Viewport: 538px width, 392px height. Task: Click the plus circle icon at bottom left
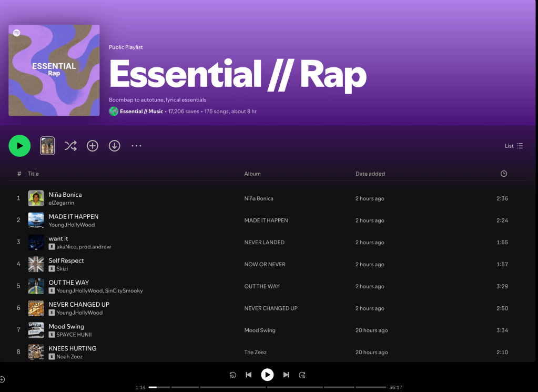pyautogui.click(x=2, y=379)
